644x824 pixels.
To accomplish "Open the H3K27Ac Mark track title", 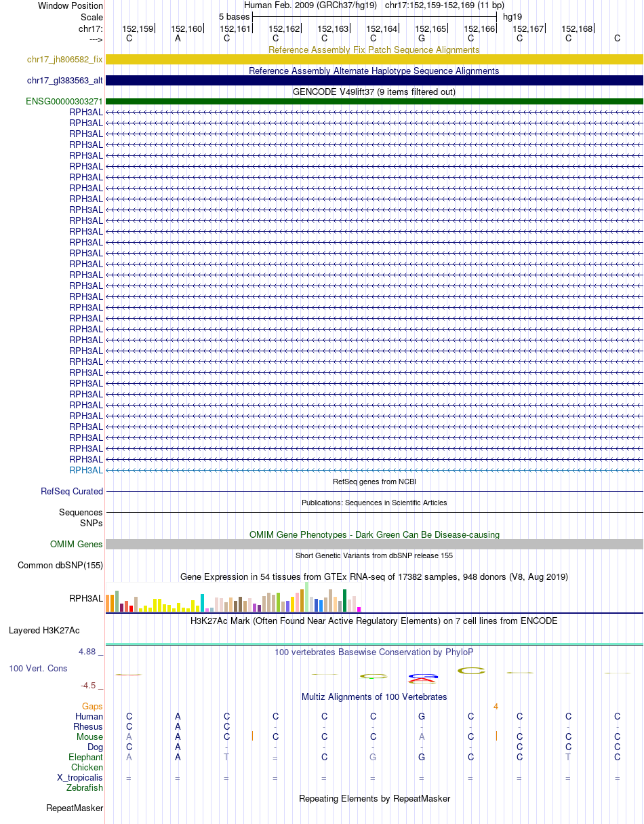I will pos(374,621).
